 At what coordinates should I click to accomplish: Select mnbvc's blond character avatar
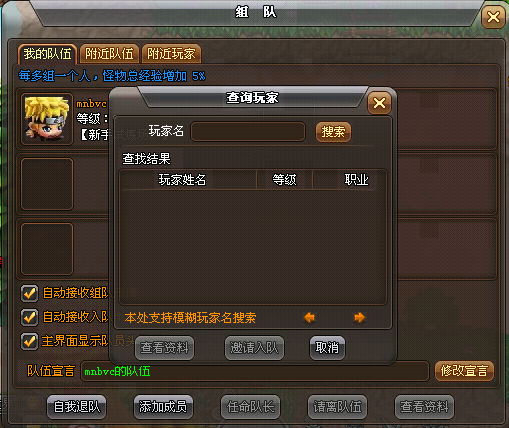tap(47, 119)
